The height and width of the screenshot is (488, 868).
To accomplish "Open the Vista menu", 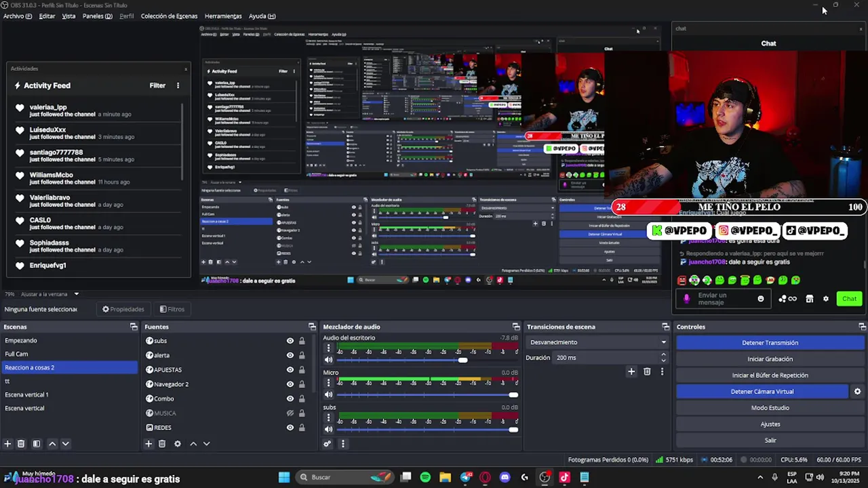I will (68, 16).
